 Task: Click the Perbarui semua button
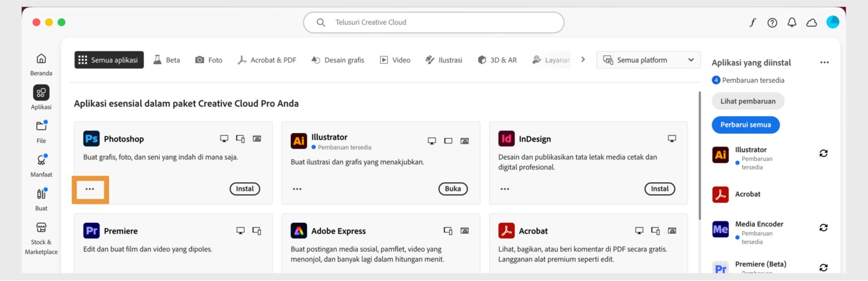[x=745, y=125]
